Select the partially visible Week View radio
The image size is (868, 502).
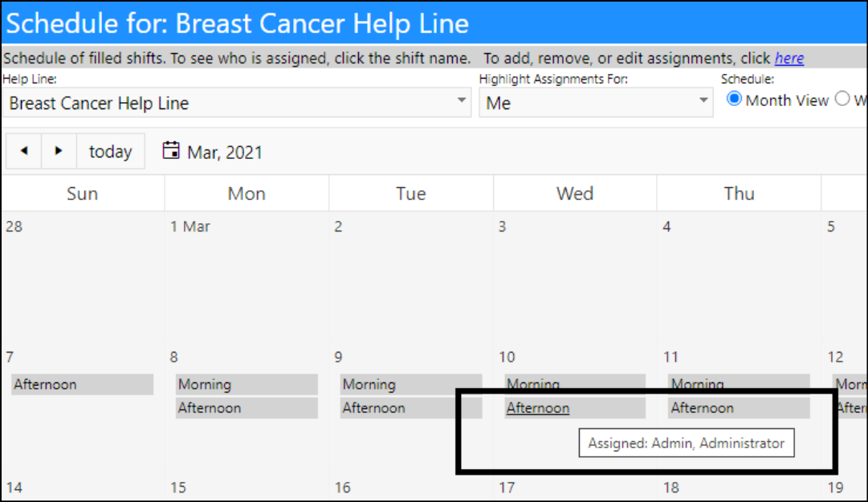pyautogui.click(x=842, y=99)
